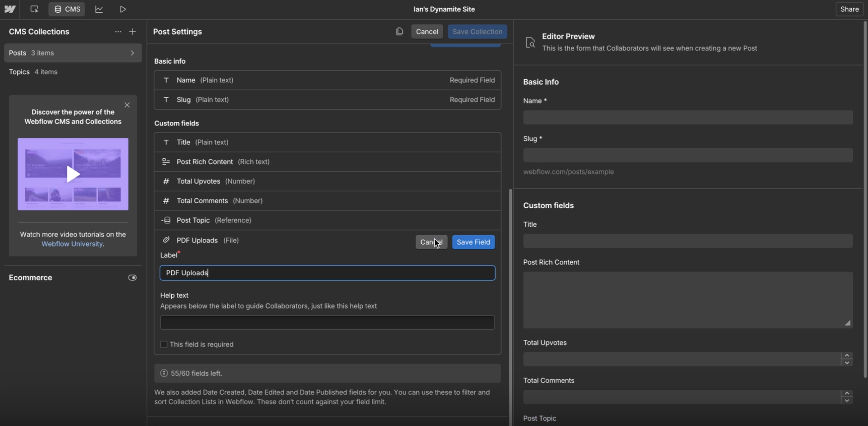Open the Title custom field
Viewport: 868px width, 426px height.
tap(327, 142)
